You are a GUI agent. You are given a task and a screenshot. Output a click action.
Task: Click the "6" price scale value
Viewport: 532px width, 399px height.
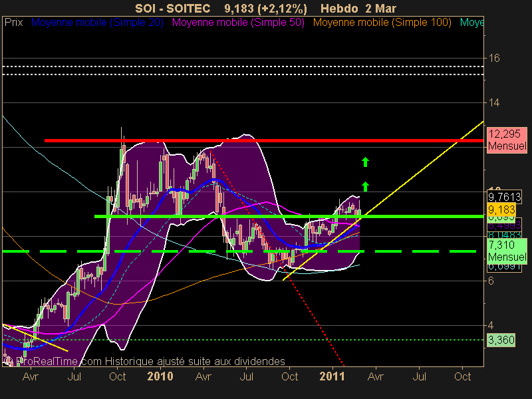coord(491,281)
